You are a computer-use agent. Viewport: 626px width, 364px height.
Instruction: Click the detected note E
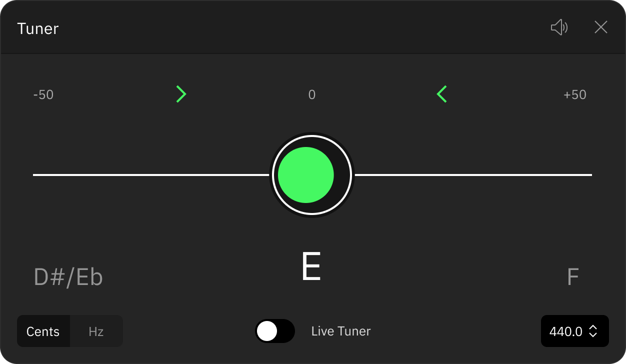[x=311, y=267]
